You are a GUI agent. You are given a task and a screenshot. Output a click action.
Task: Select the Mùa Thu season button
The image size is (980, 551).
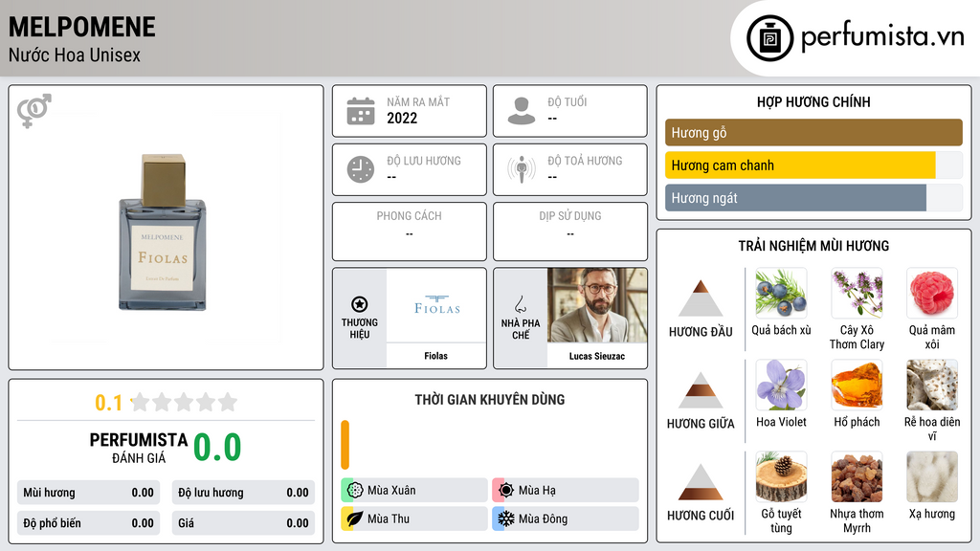414,518
